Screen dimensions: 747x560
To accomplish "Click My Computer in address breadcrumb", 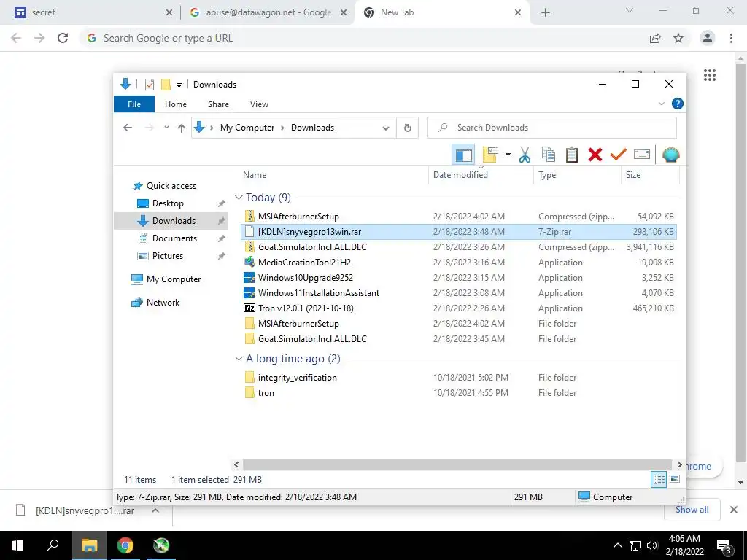I will pos(247,128).
